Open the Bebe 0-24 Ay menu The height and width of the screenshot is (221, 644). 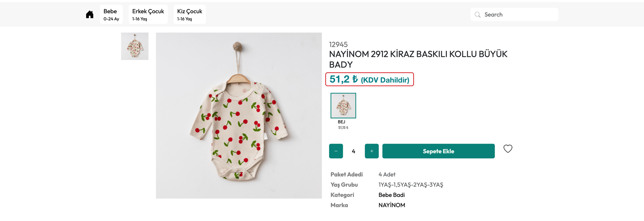coord(111,15)
